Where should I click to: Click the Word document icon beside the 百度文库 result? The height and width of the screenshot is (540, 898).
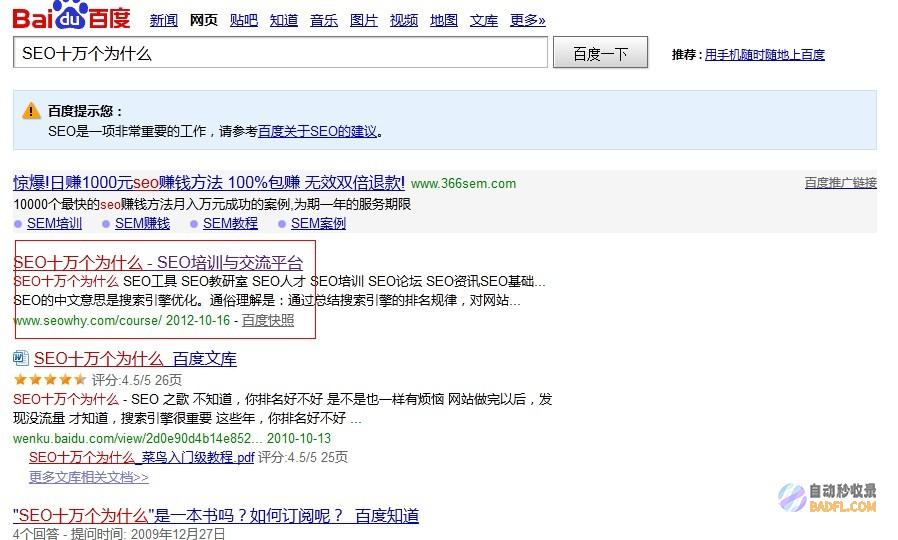coord(21,358)
